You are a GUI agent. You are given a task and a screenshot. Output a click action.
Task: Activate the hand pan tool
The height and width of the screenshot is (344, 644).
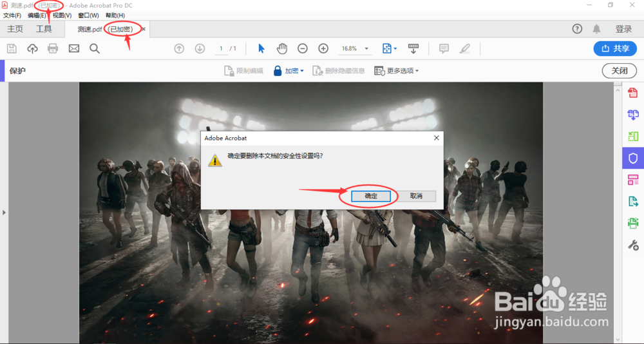[282, 48]
